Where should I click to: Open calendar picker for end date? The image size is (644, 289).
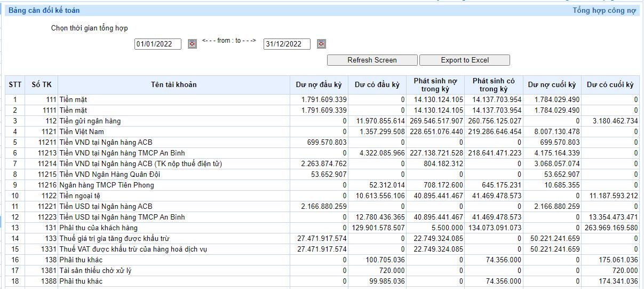[x=321, y=44]
